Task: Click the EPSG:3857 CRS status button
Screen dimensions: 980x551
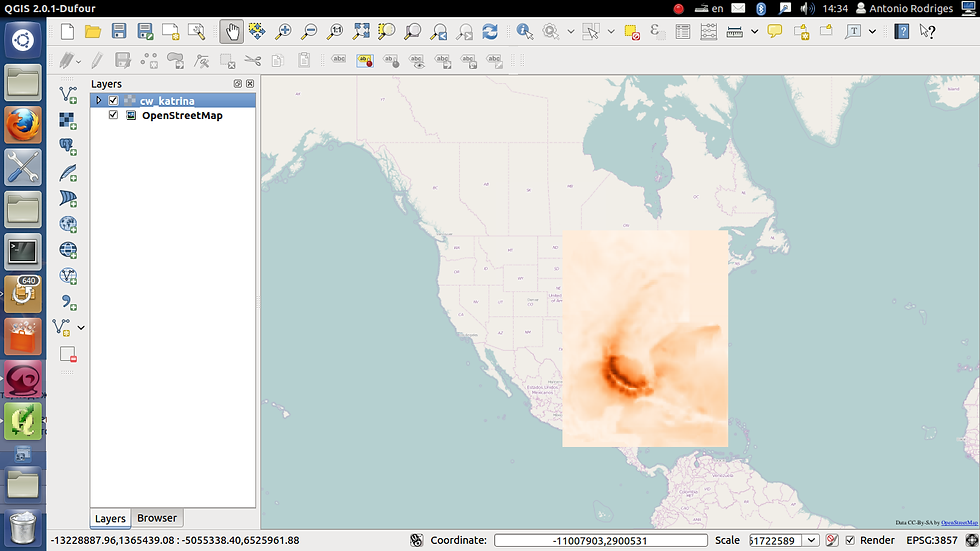Action: (932, 540)
